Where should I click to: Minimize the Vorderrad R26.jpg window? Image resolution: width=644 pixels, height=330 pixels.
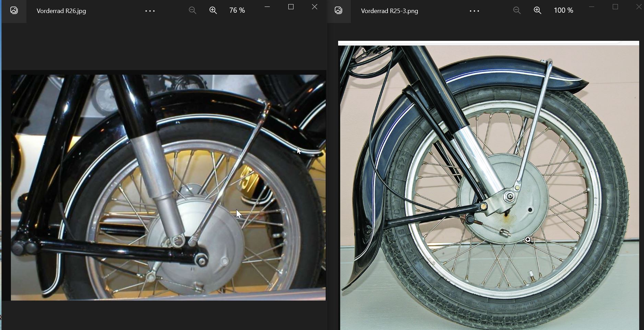[267, 7]
